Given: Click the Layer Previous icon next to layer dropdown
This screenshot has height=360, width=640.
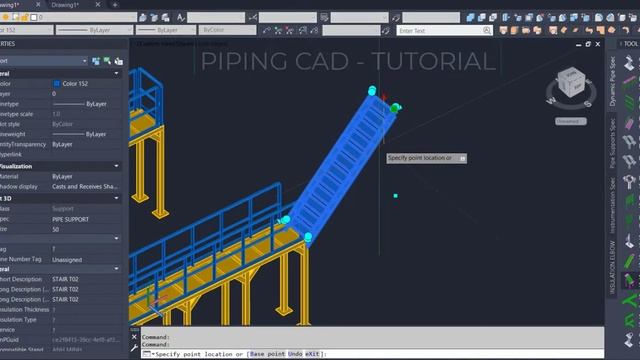Looking at the screenshot, I should pyautogui.click(x=154, y=18).
